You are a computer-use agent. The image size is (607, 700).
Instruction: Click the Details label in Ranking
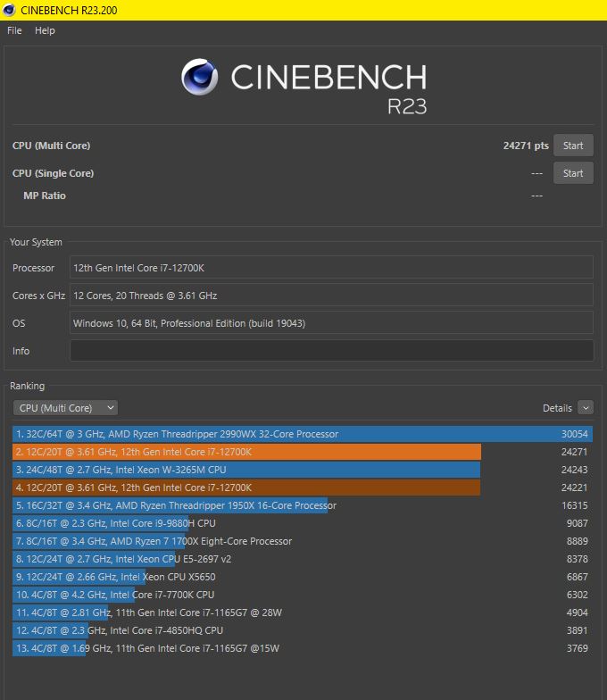[557, 408]
